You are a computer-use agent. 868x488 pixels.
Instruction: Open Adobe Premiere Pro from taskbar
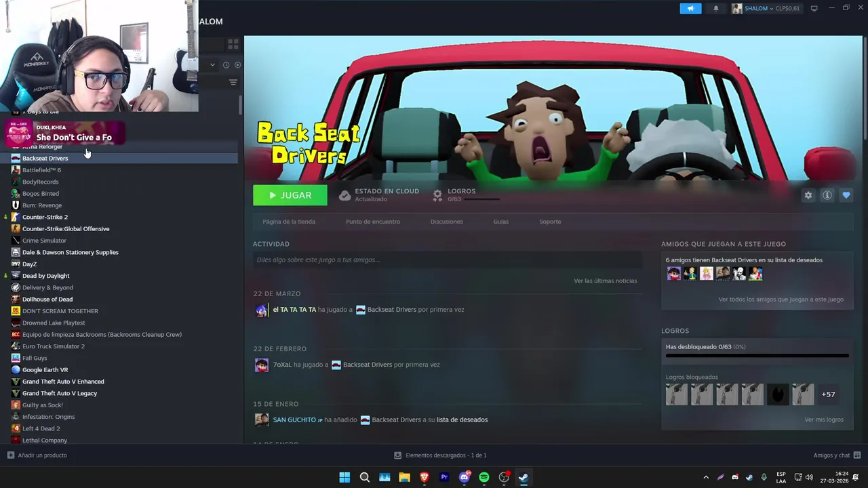pyautogui.click(x=444, y=477)
